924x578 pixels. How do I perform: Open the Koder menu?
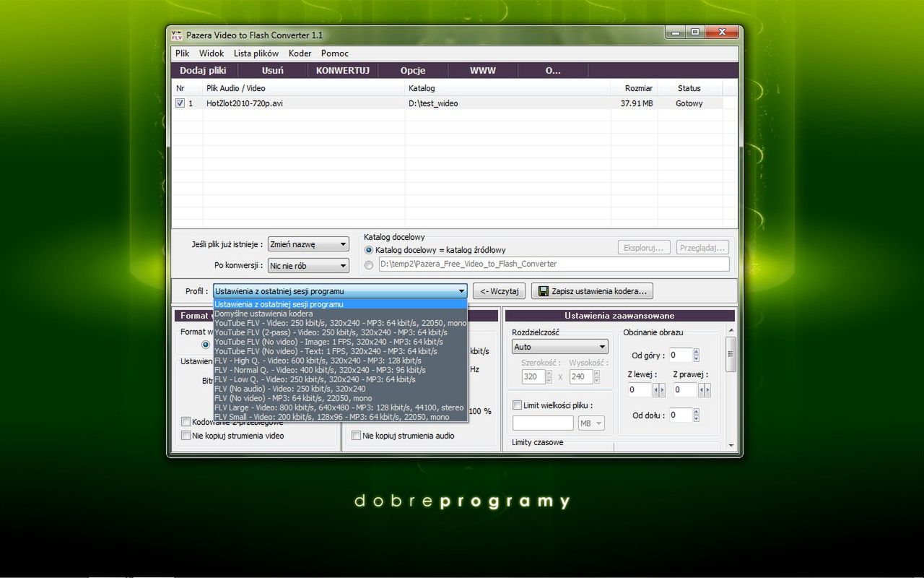[x=300, y=53]
